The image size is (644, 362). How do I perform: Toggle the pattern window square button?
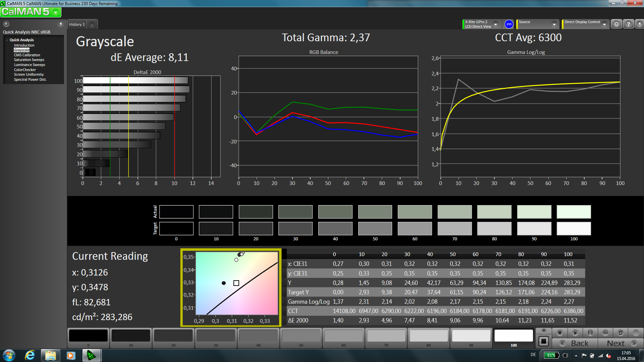[x=543, y=342]
